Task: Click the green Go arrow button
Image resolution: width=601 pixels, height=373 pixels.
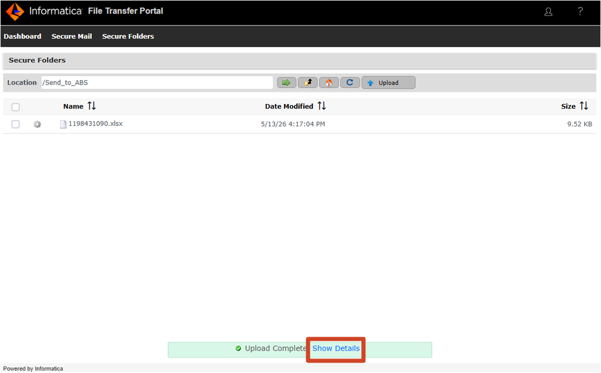Action: (x=286, y=82)
